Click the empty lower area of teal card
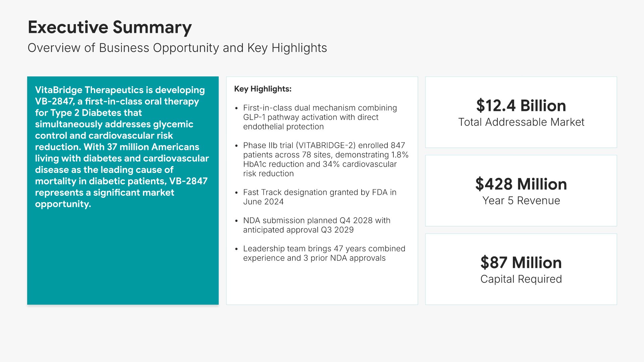644x362 pixels. [x=123, y=261]
